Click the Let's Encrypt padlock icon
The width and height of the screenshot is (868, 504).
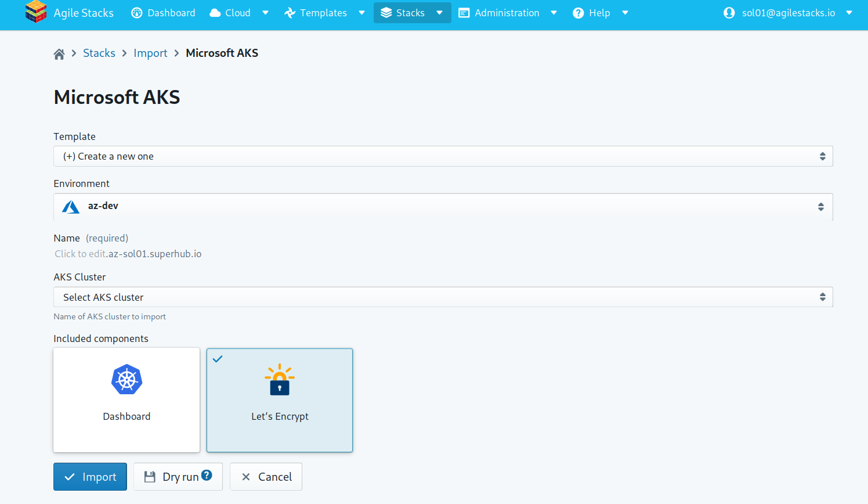point(280,380)
